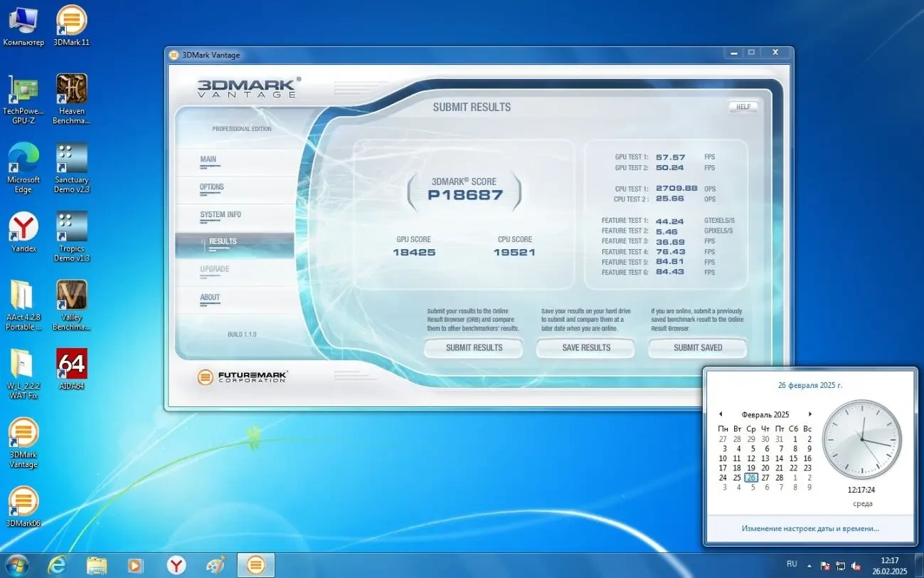
Task: Click the 3DMark Vantage taskbar icon
Action: pyautogui.click(x=255, y=564)
